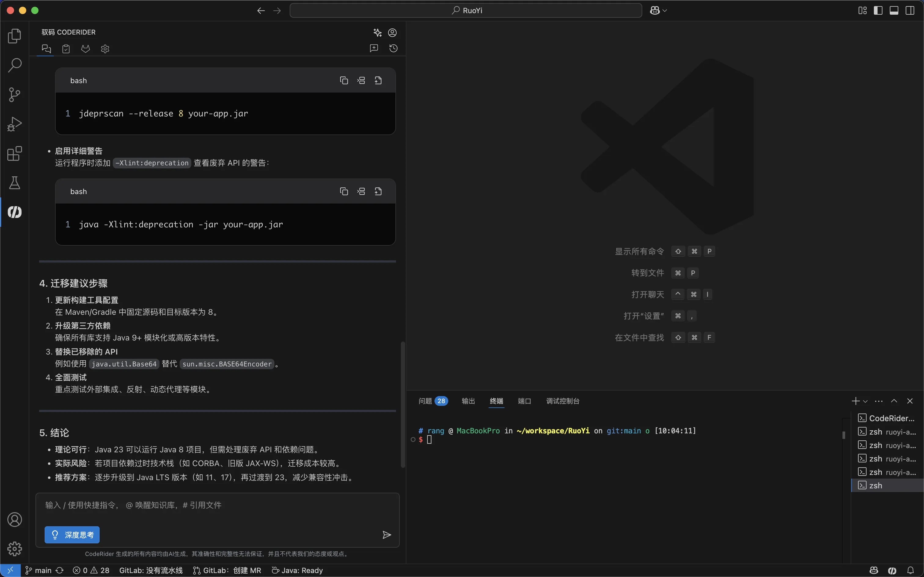924x577 pixels.
Task: Start a new chat in CodeRider
Action: click(x=373, y=49)
